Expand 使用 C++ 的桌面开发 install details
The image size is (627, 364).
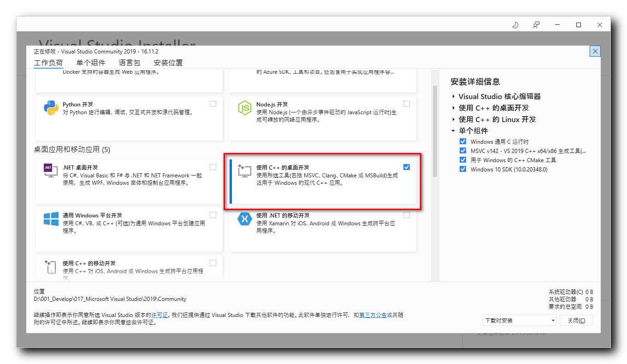[453, 108]
